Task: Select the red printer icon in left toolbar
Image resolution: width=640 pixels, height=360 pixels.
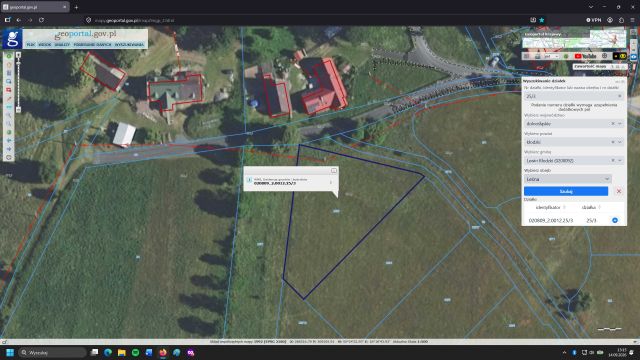Action: [9, 90]
